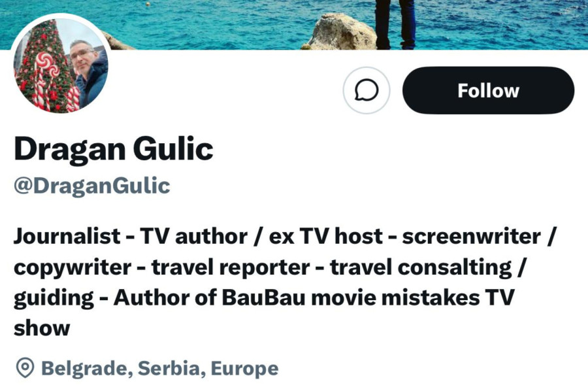Viewport: 588px width, 389px height.
Task: Click the Belgrade, Serbia, Europe location text
Action: [160, 368]
